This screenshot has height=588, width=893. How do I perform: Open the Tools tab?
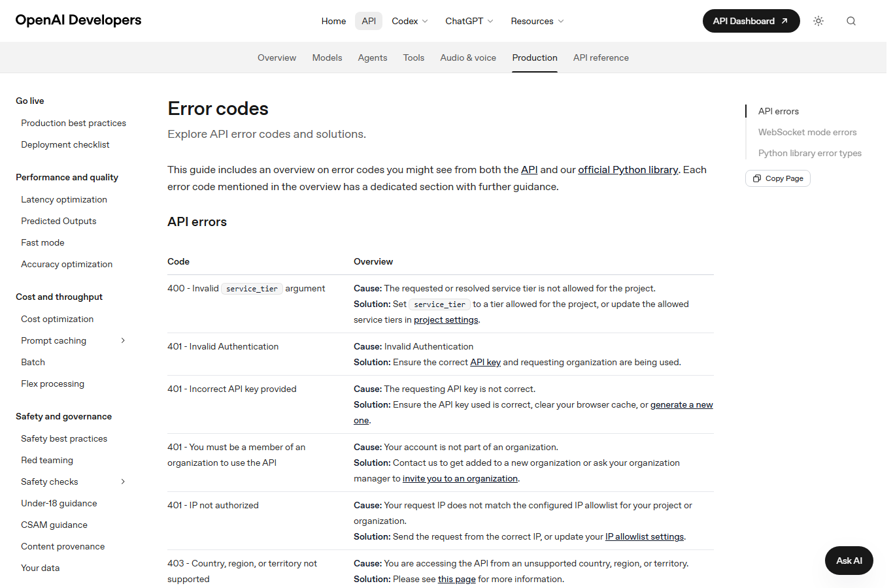click(x=414, y=57)
